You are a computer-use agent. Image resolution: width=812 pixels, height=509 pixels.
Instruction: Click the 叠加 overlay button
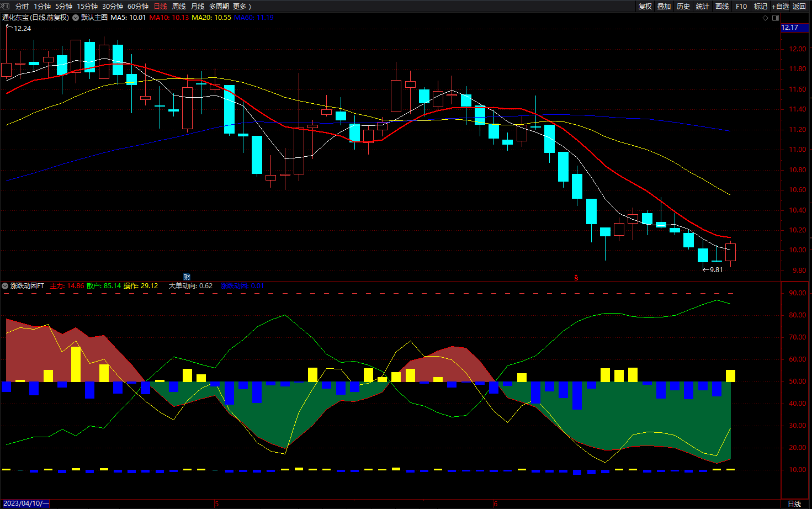click(x=664, y=7)
